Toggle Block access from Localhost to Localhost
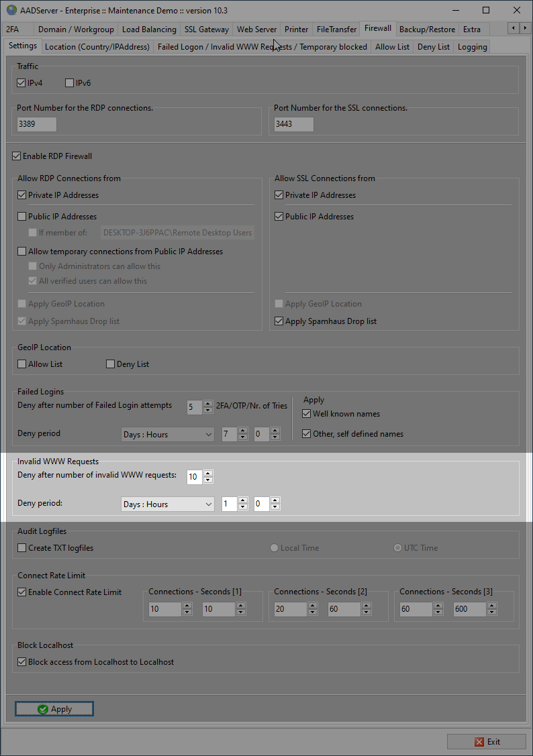 (x=22, y=662)
